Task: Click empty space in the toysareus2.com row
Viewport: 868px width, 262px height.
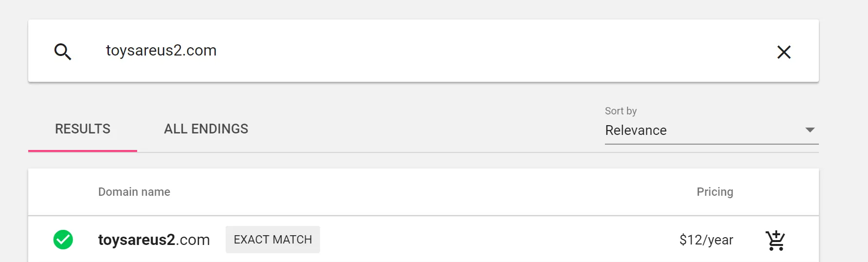Action: pos(486,240)
